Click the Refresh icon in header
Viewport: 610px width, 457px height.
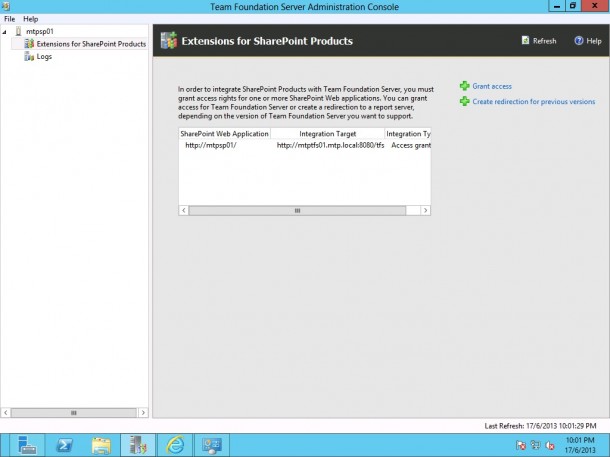click(525, 40)
